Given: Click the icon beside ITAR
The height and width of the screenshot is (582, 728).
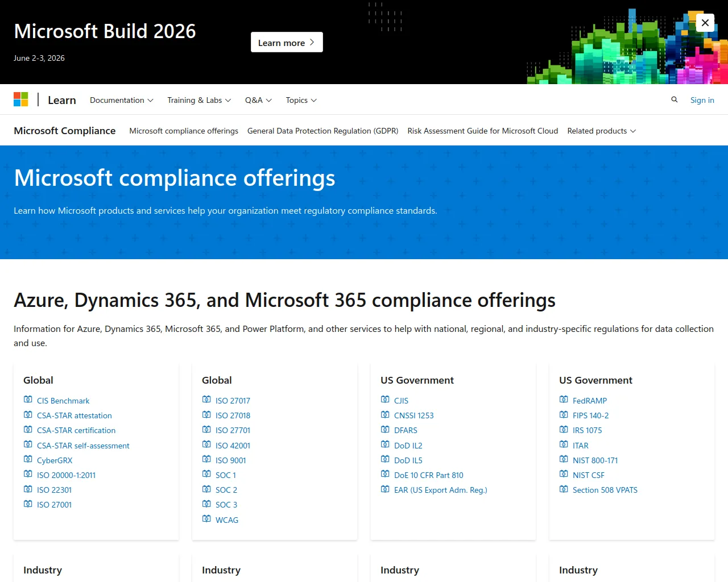Looking at the screenshot, I should [x=564, y=444].
